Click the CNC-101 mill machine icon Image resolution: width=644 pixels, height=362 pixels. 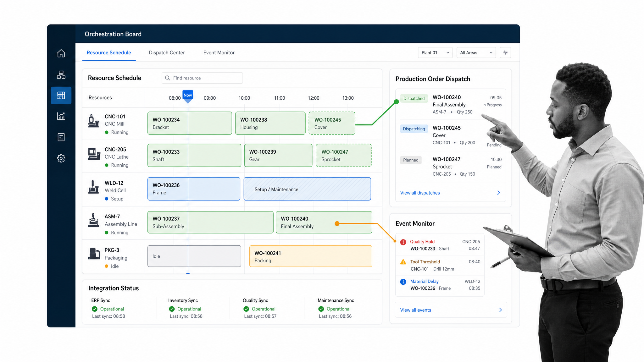coord(93,121)
